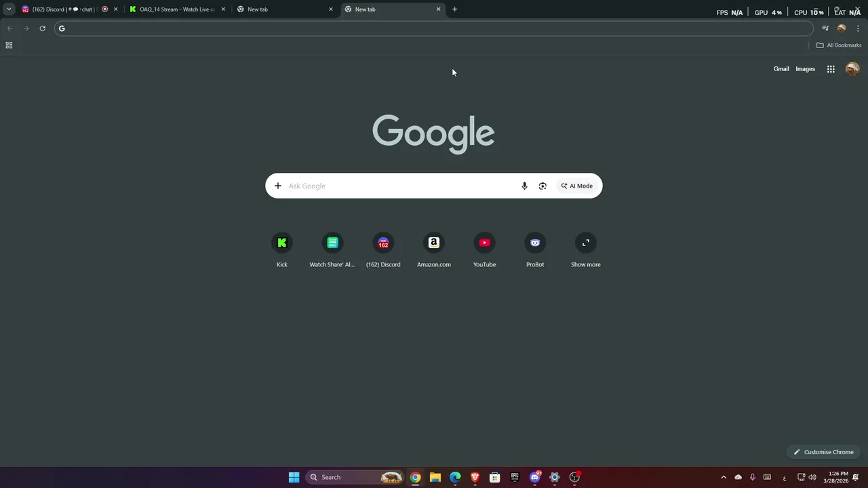This screenshot has height=488, width=868.
Task: Launch Microsoft Edge from the taskbar
Action: coord(455,477)
